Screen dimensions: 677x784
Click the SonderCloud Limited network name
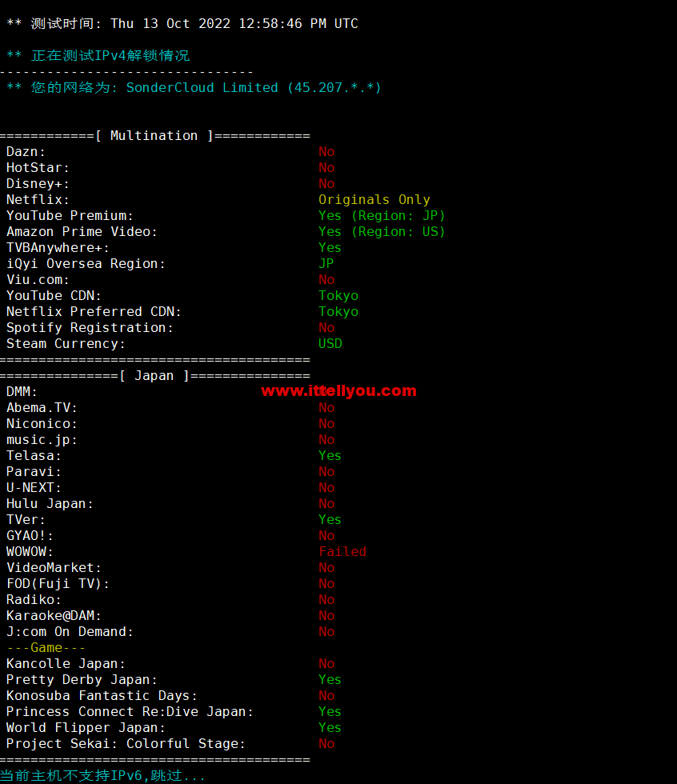point(202,87)
